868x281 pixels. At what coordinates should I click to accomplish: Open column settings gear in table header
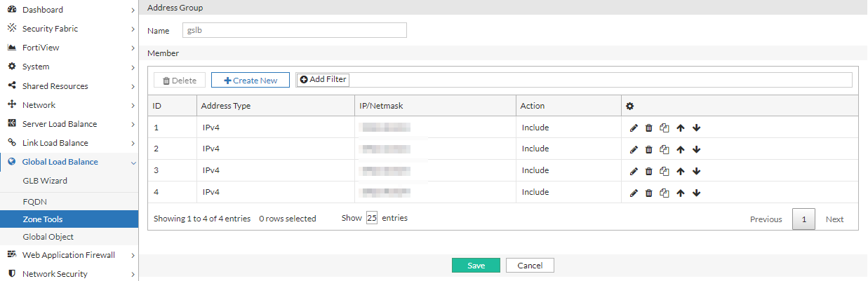coord(629,106)
